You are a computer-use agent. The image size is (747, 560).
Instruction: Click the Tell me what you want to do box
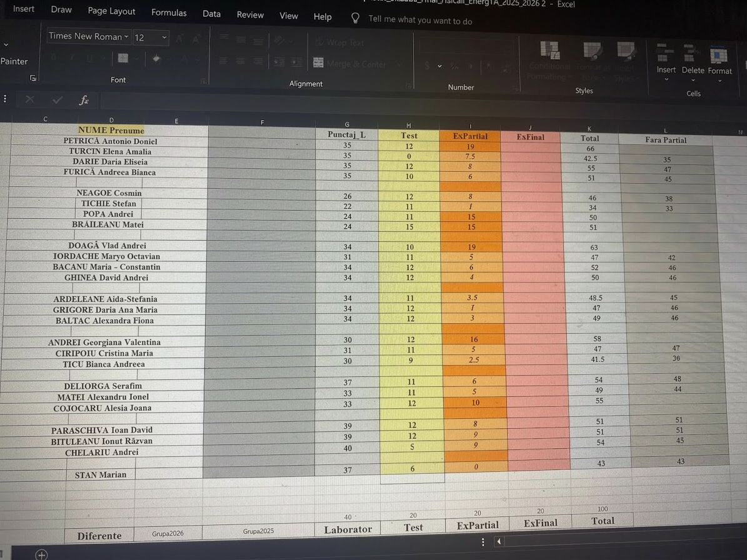[420, 20]
